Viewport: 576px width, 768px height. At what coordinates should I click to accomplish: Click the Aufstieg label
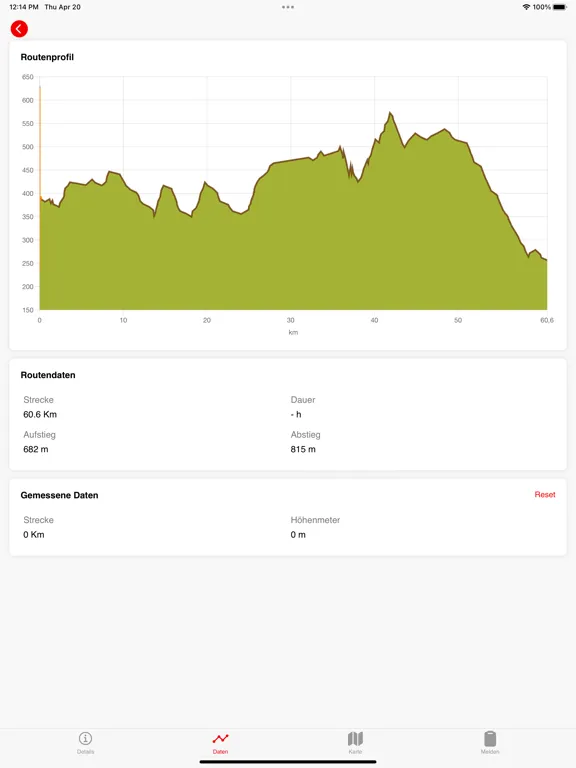[x=40, y=435]
